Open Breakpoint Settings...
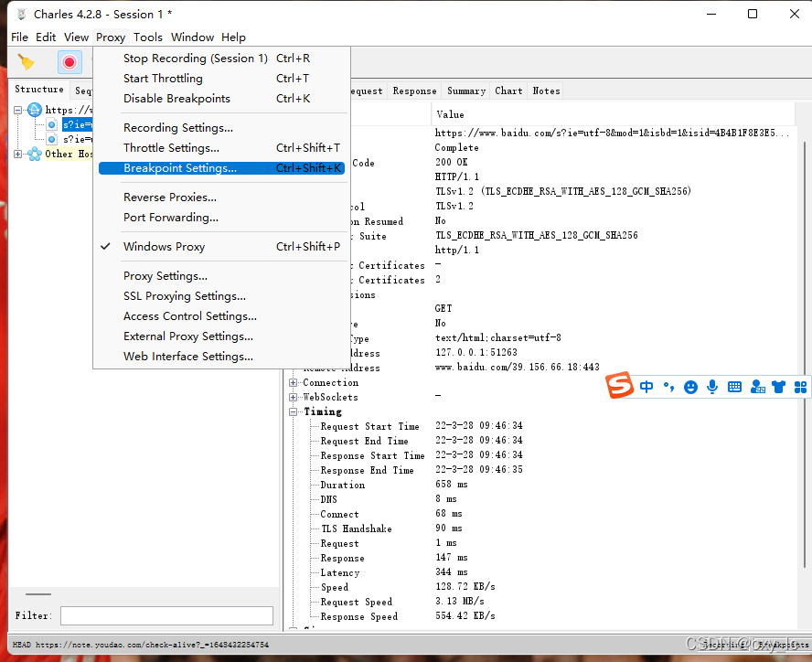 [x=221, y=168]
